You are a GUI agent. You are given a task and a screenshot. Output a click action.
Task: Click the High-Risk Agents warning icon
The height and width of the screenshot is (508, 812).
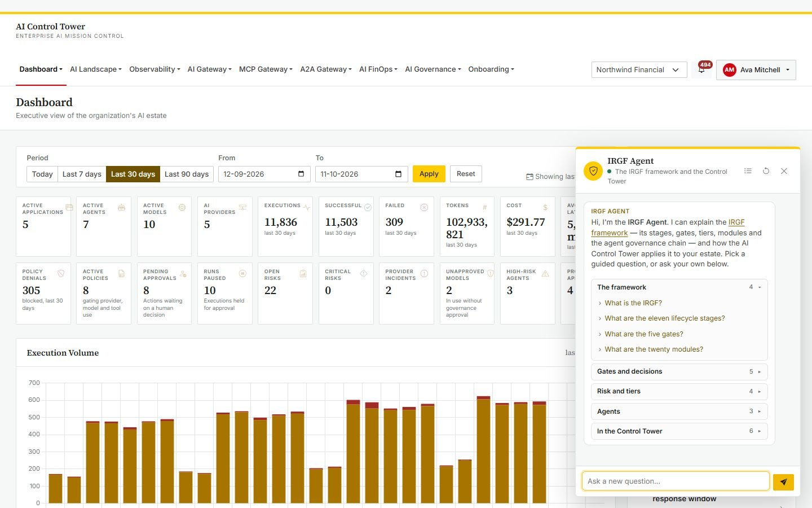[545, 274]
